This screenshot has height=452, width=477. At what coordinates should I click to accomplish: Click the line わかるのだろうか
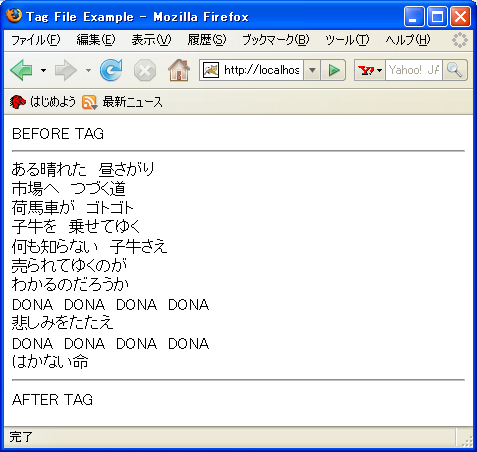click(x=70, y=285)
